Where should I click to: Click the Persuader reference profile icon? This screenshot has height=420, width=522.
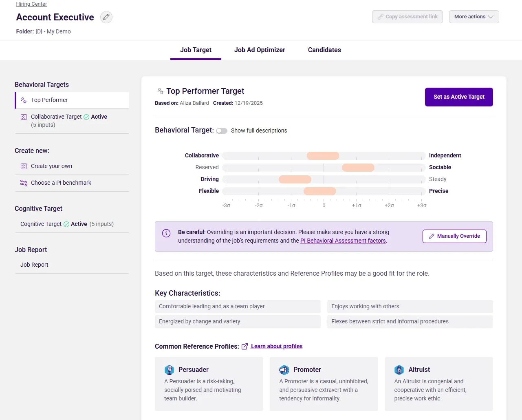tap(169, 370)
